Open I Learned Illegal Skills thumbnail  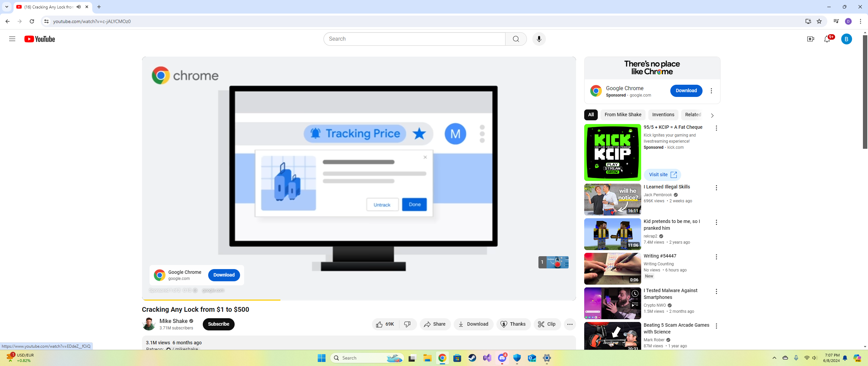click(x=612, y=200)
